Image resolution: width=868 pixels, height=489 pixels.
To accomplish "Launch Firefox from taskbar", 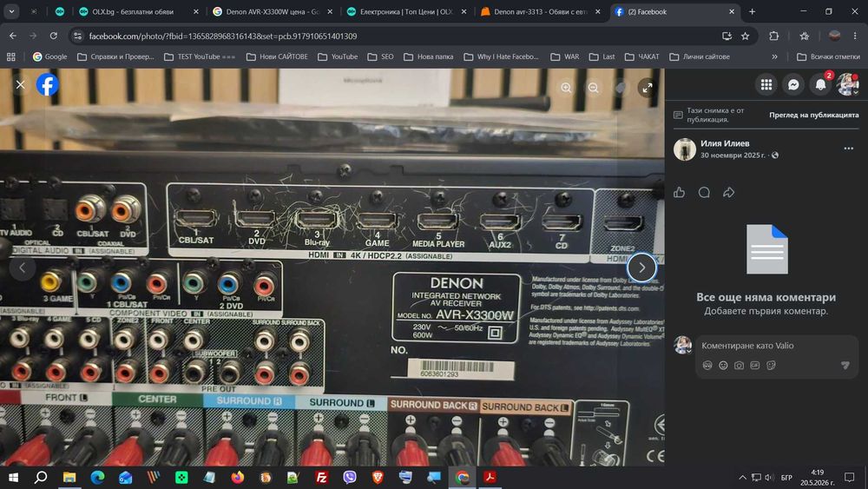I will click(x=238, y=478).
